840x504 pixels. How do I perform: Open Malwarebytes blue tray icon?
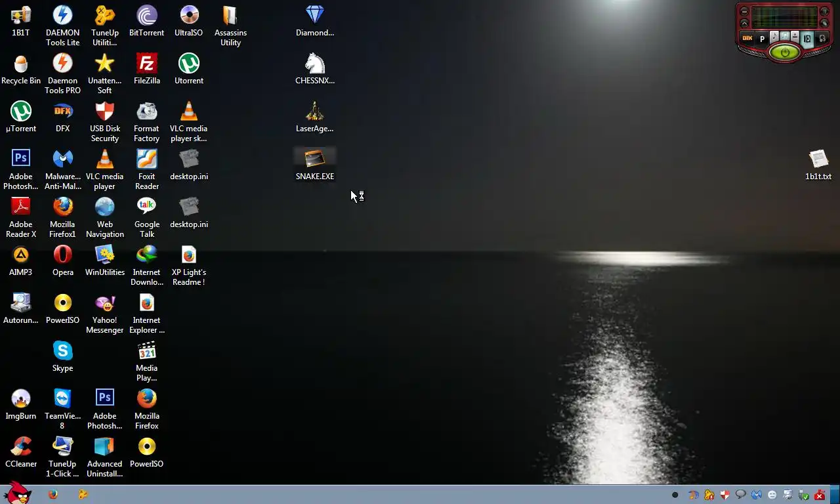(757, 495)
